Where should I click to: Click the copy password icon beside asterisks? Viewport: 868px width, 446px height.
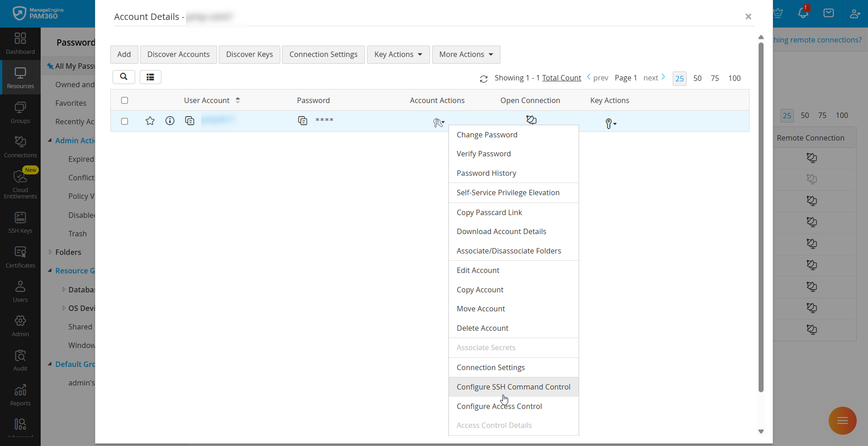[302, 121]
